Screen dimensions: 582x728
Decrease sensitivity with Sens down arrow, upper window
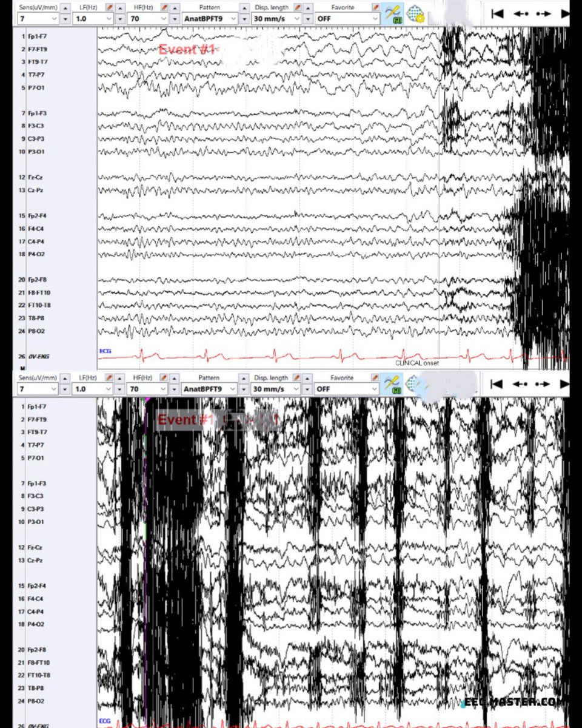(x=65, y=19)
